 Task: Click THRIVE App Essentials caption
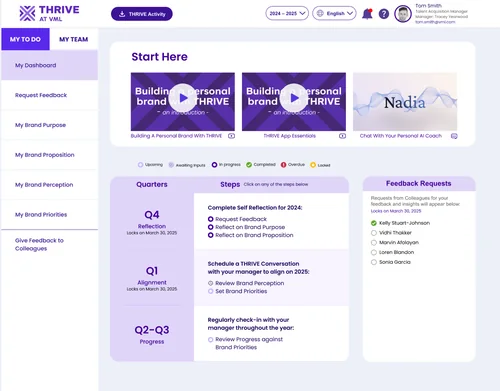point(290,136)
